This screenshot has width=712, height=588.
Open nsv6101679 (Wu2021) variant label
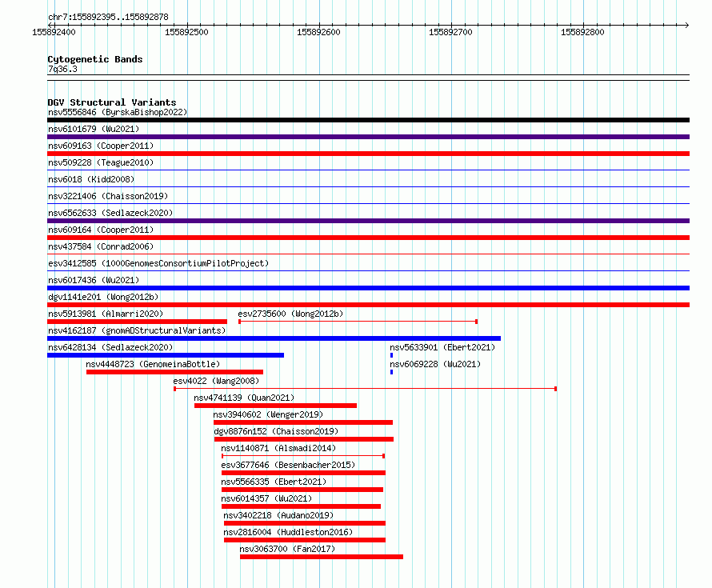[x=94, y=129]
